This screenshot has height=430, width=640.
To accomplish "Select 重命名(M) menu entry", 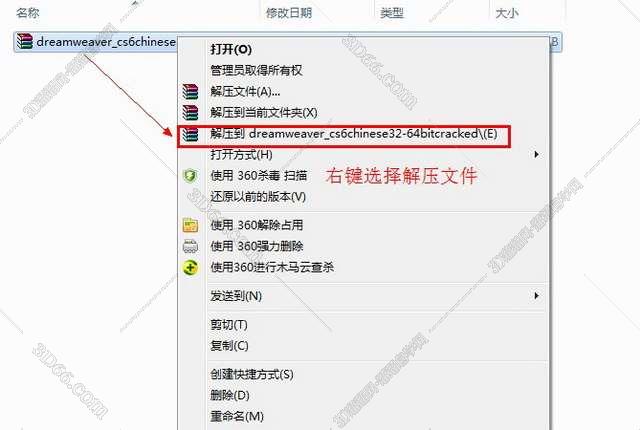I will pyautogui.click(x=237, y=416).
